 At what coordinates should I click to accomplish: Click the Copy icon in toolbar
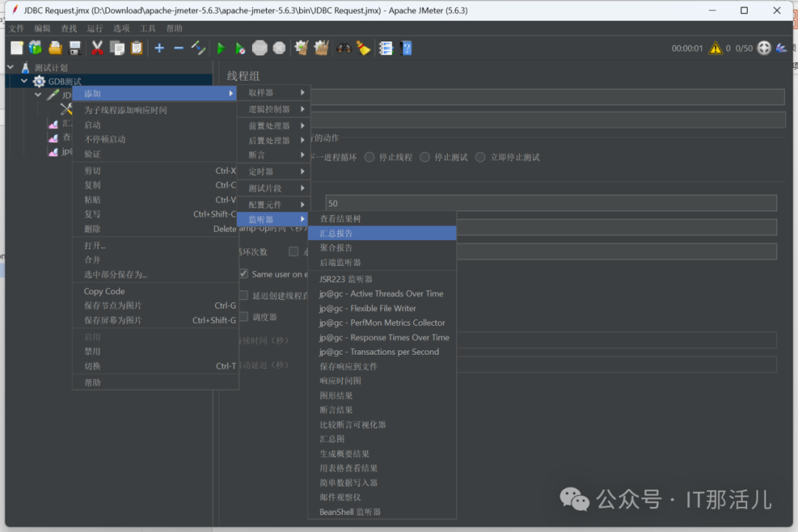click(117, 48)
